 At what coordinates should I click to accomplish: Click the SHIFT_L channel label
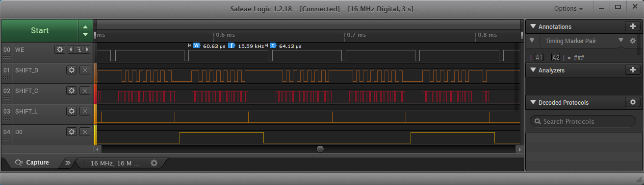[x=26, y=111]
